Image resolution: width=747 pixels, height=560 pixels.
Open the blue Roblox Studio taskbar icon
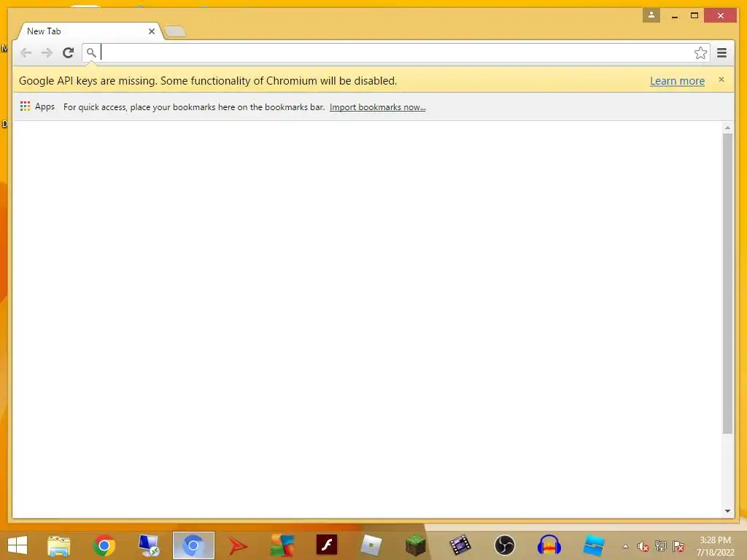(594, 545)
